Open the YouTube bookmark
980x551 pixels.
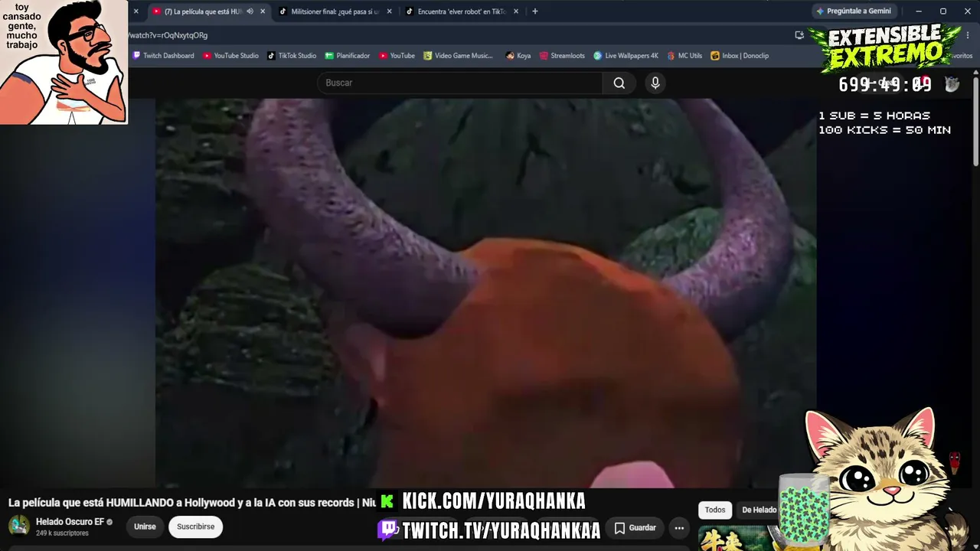(x=397, y=56)
